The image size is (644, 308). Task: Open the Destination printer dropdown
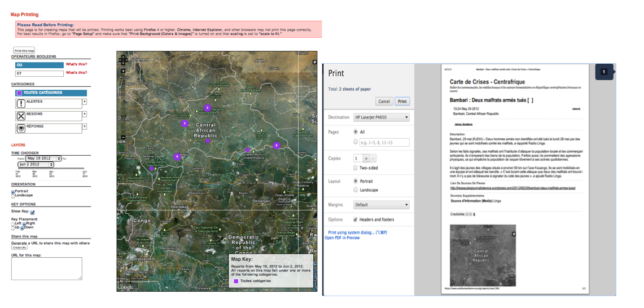(382, 117)
